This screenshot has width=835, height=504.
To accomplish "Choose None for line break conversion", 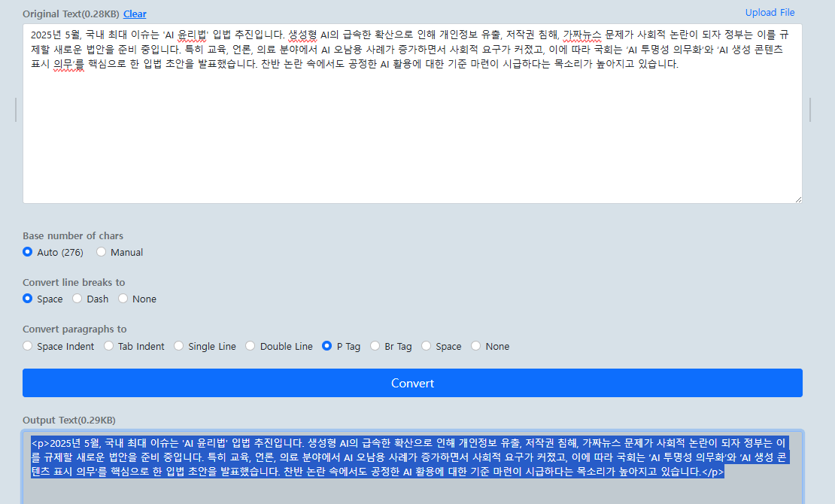I will pyautogui.click(x=123, y=299).
